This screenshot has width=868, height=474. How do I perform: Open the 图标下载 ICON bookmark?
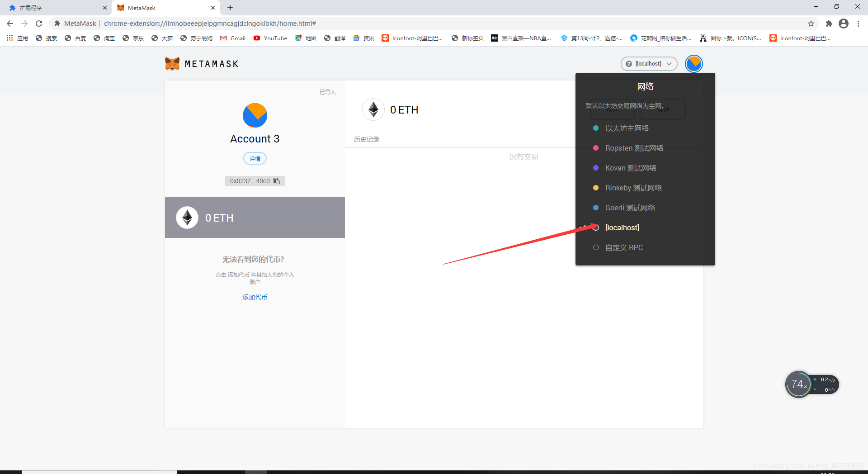click(x=731, y=38)
